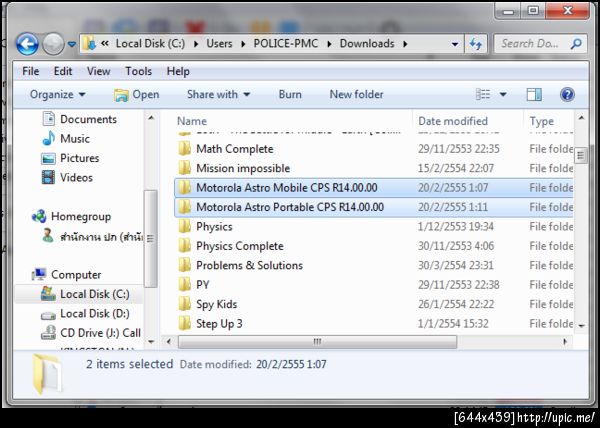The width and height of the screenshot is (600, 428).
Task: Open the File menu
Action: [x=31, y=71]
